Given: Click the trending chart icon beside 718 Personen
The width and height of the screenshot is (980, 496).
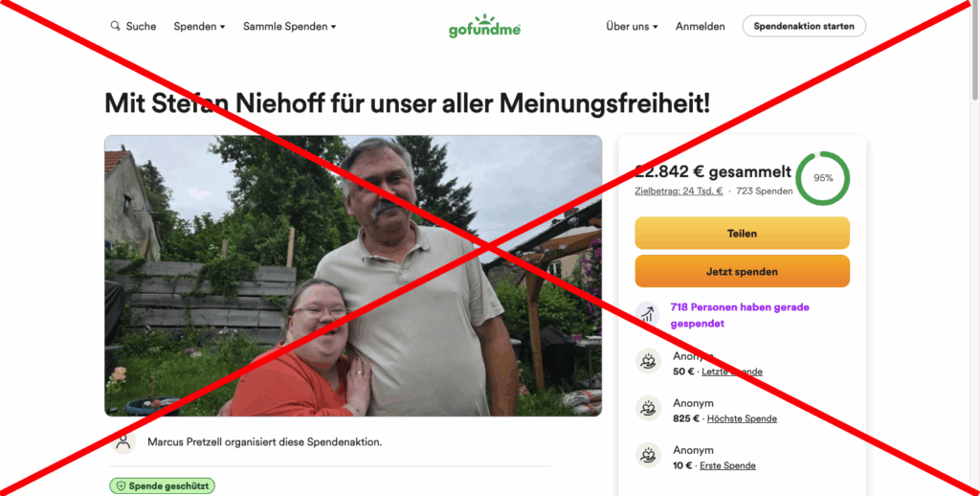Looking at the screenshot, I should point(648,315).
